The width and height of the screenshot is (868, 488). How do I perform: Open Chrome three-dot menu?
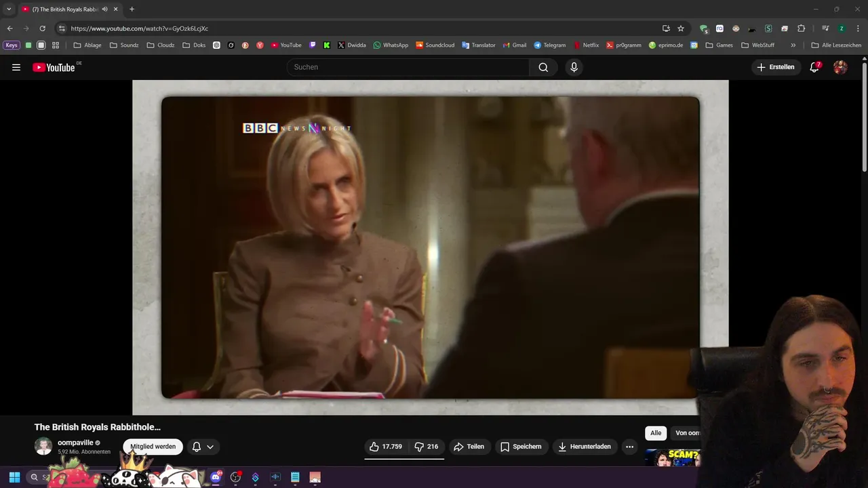pos(857,28)
